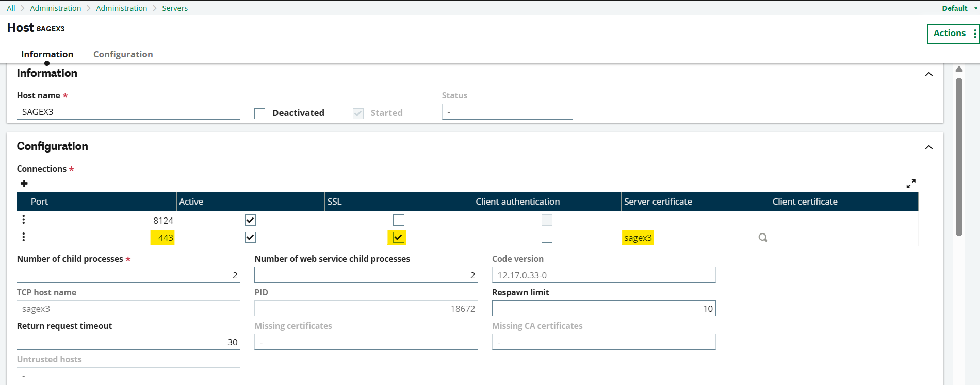This screenshot has height=385, width=980.
Task: Collapse the Information section
Action: 928,74
